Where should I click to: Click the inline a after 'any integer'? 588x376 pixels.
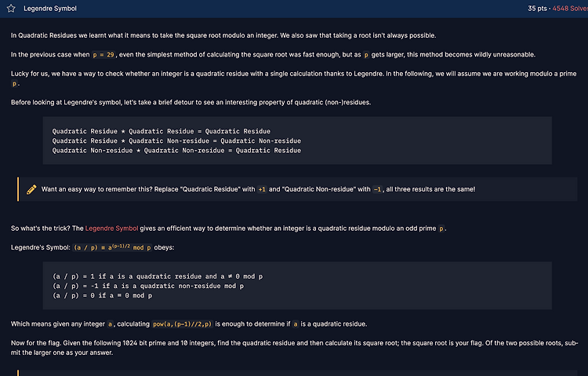[110, 324]
